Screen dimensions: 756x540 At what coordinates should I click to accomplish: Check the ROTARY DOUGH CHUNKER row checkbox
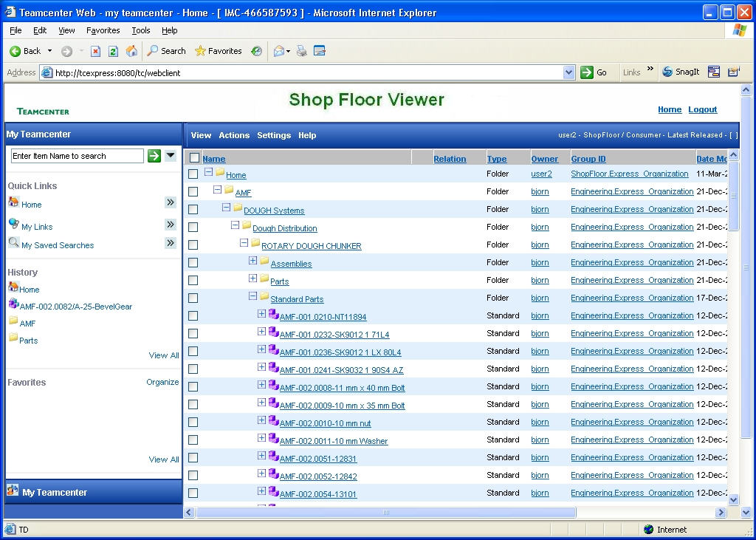pos(193,245)
